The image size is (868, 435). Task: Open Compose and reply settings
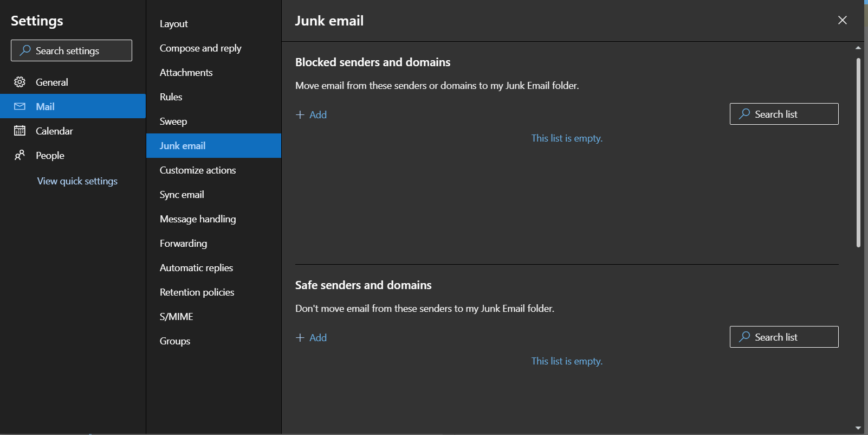click(213, 48)
